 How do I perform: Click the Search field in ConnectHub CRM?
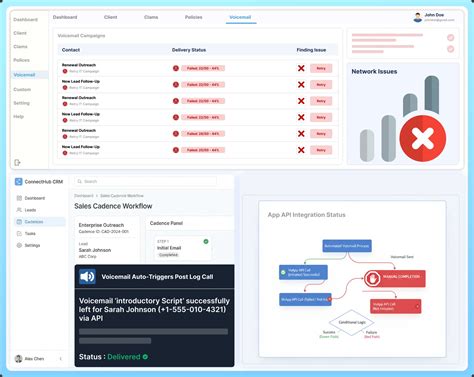coord(145,181)
